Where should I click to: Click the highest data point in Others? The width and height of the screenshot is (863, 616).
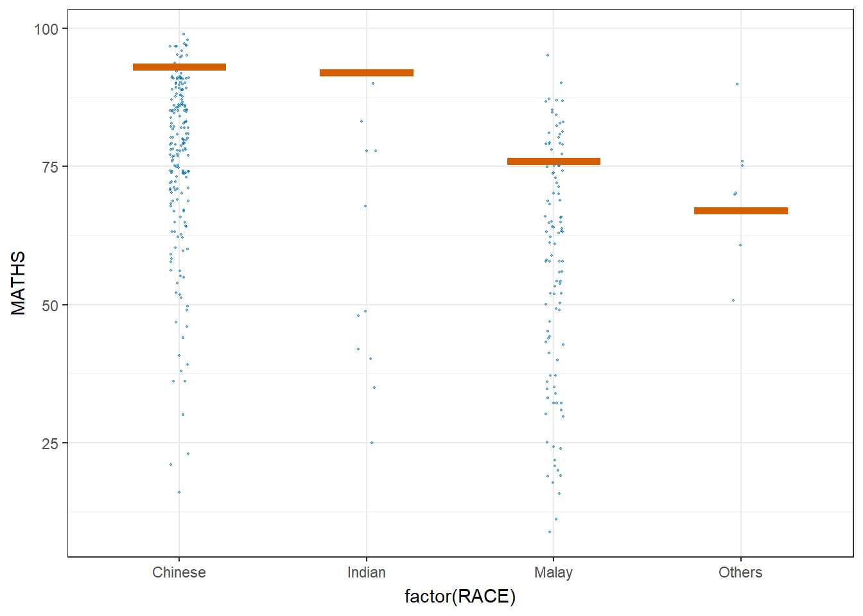(x=737, y=84)
